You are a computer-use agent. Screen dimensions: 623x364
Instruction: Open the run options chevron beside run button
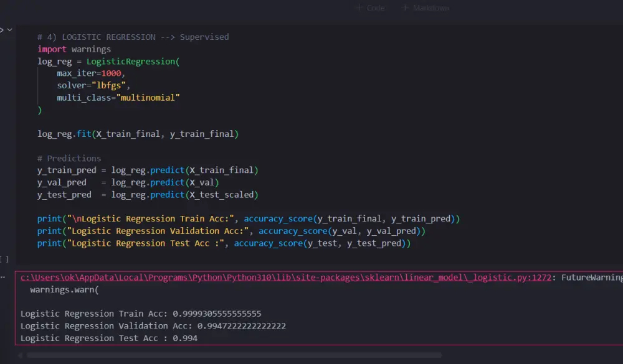point(9,30)
